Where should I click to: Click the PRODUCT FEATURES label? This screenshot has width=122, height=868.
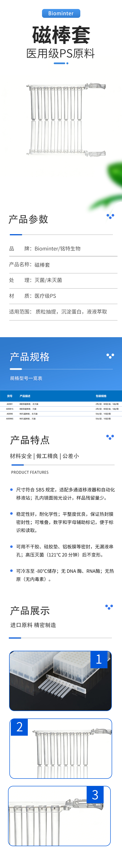coord(30,472)
